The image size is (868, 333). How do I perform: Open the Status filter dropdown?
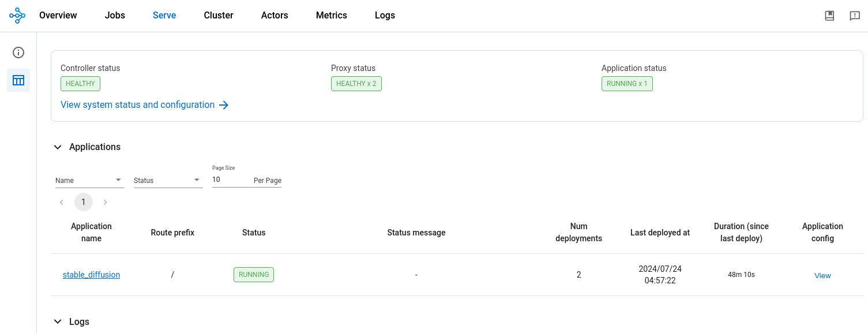(168, 181)
